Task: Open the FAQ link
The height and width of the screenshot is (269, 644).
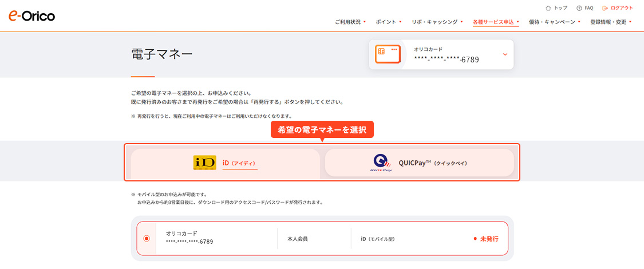Action: (589, 8)
